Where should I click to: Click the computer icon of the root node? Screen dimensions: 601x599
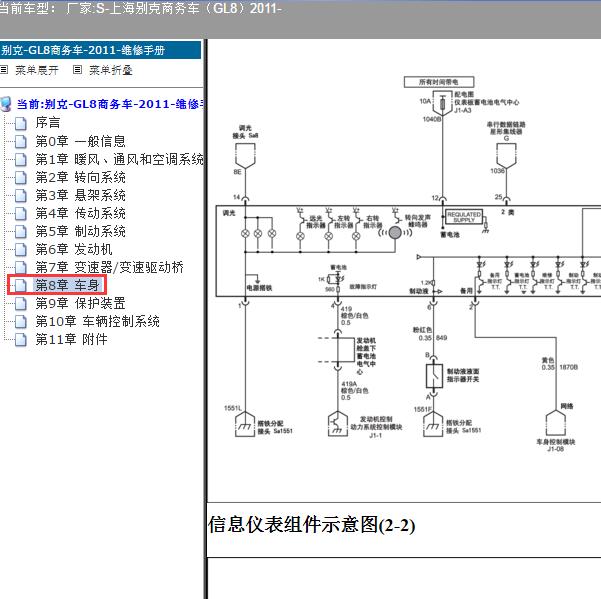5,104
